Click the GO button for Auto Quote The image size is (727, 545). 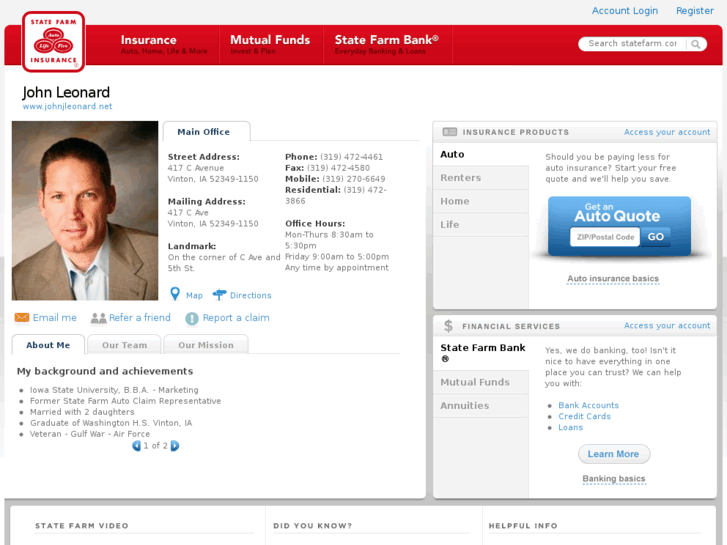[x=655, y=237]
